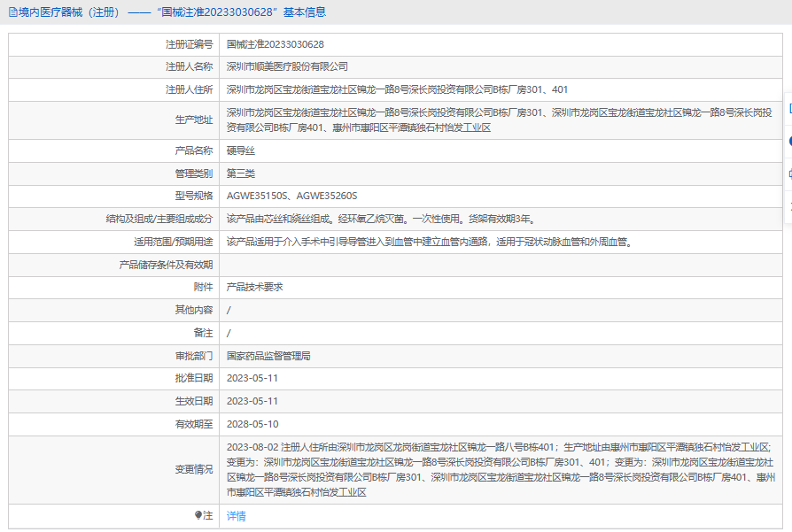792x532 pixels.
Task: Click approval department 国家药品监督管理局
Action: [268, 356]
